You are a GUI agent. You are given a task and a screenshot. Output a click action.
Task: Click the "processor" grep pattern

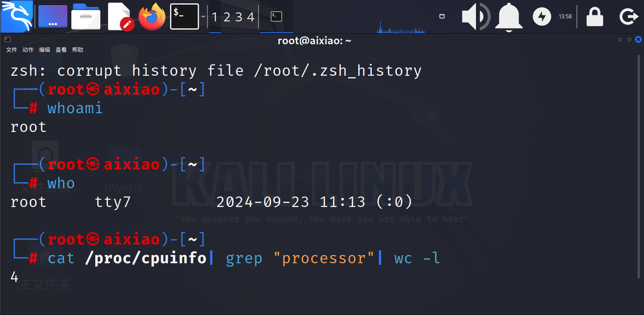coord(324,258)
